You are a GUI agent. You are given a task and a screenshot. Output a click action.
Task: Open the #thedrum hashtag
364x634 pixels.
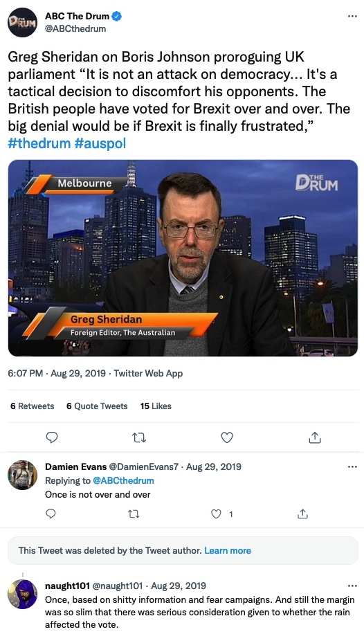click(x=39, y=143)
